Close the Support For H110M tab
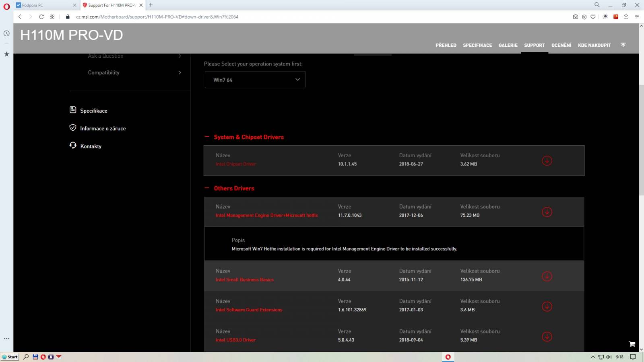The image size is (644, 362). (141, 5)
